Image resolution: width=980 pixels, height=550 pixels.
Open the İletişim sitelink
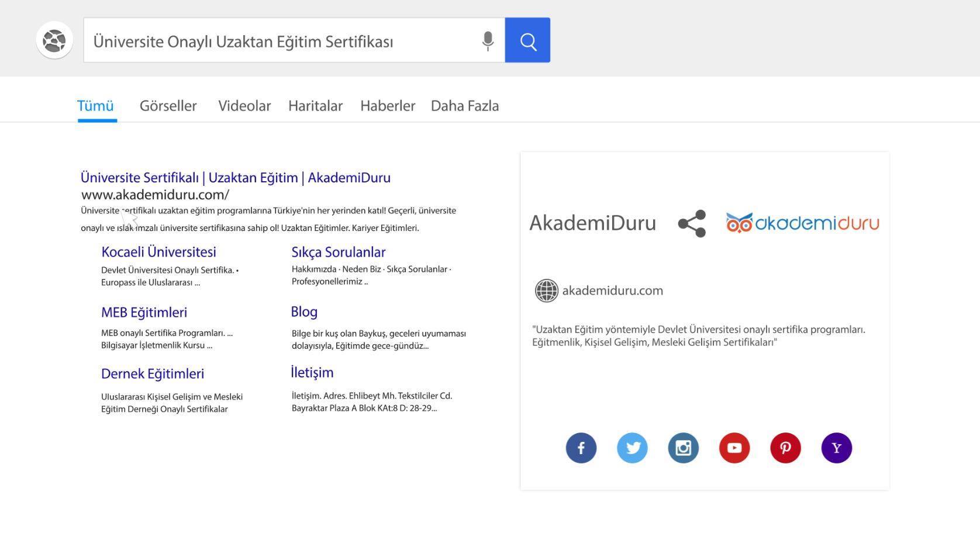(x=312, y=372)
